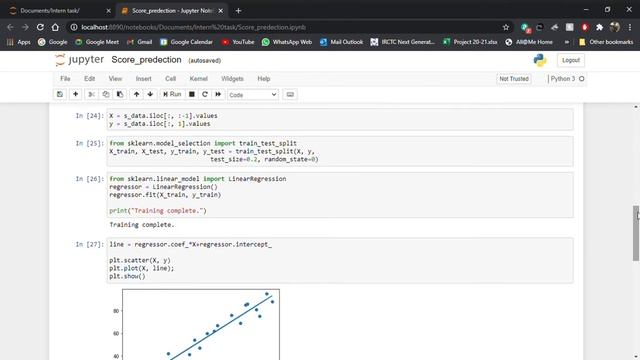Viewport: 640px width, 360px height.
Task: Click the Python kernel status indicator circle
Action: (582, 79)
